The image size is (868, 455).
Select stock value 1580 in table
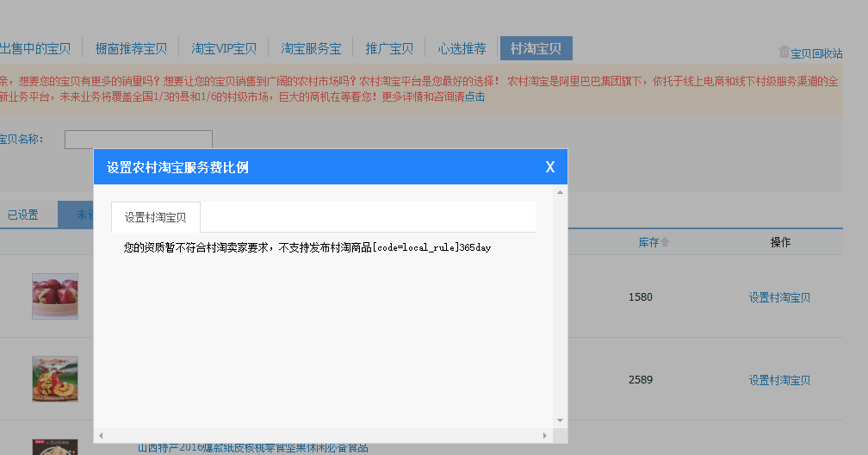pos(641,297)
